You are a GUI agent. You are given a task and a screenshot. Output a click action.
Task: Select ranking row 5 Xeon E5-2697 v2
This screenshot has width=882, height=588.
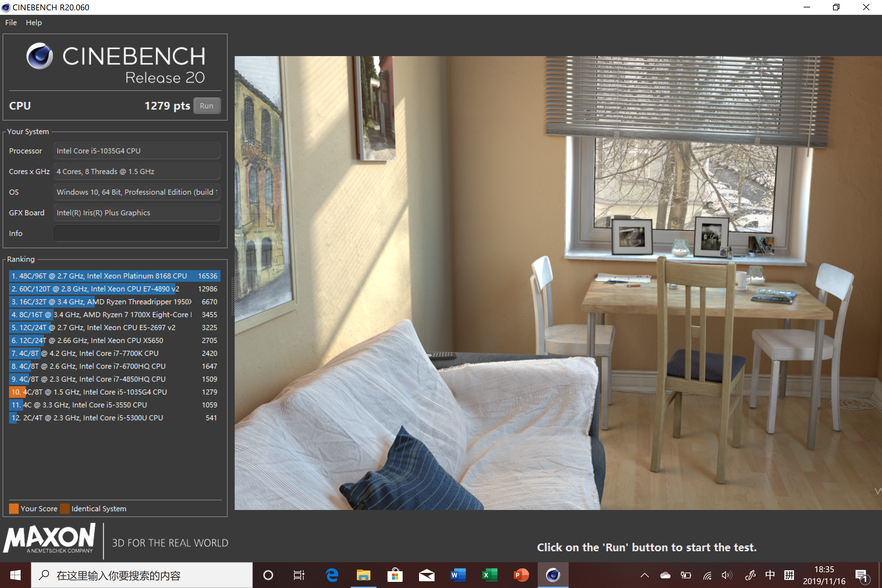(x=114, y=328)
